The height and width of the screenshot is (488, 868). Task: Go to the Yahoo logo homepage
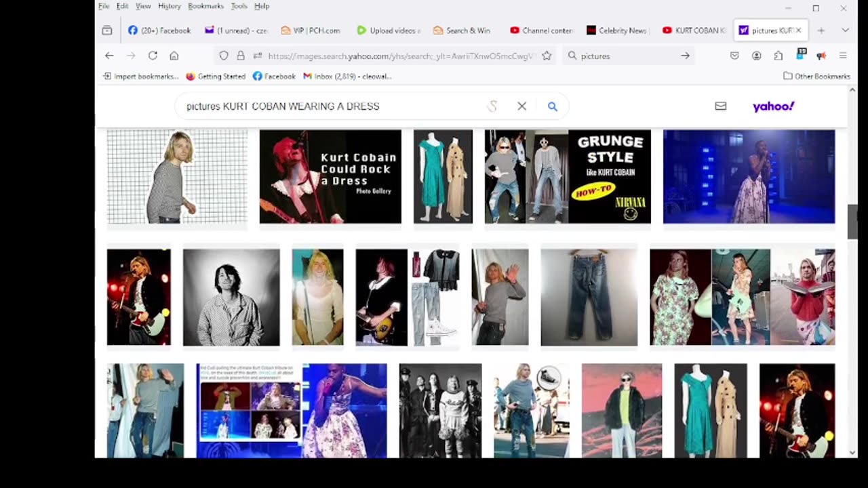coord(773,106)
